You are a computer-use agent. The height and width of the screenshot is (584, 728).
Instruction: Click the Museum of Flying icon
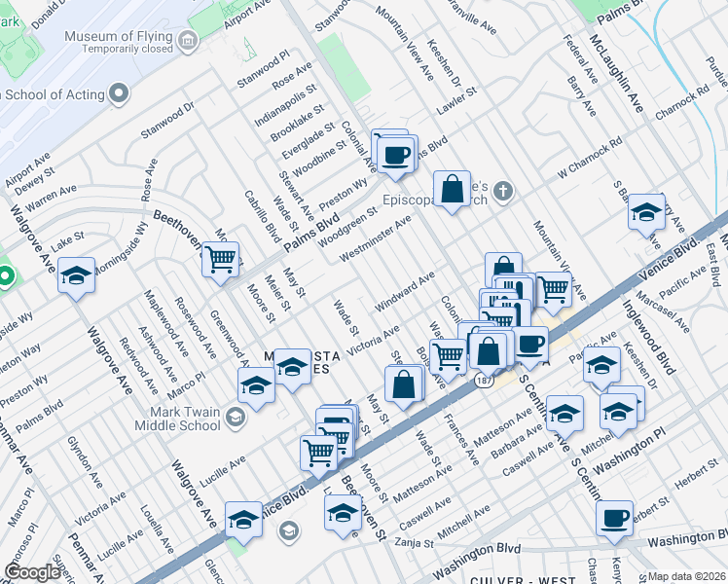188,42
